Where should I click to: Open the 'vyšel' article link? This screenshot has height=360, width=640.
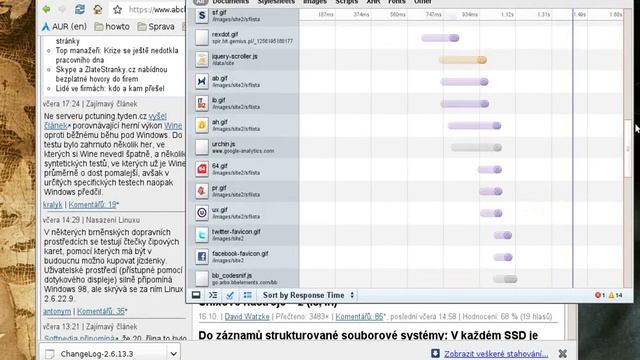click(x=158, y=116)
